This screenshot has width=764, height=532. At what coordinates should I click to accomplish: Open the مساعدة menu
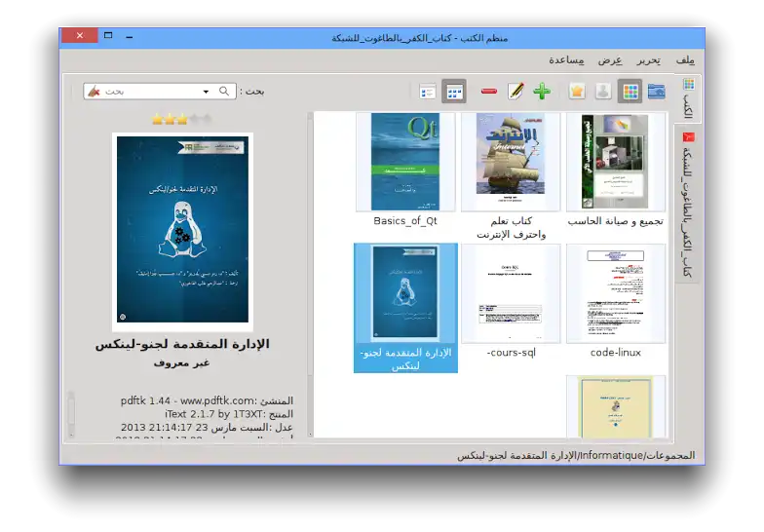point(566,60)
